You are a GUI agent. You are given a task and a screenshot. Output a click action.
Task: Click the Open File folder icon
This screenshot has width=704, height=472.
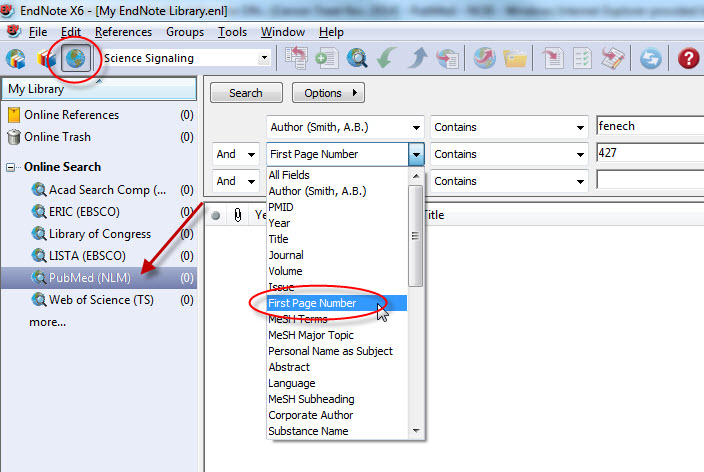515,58
